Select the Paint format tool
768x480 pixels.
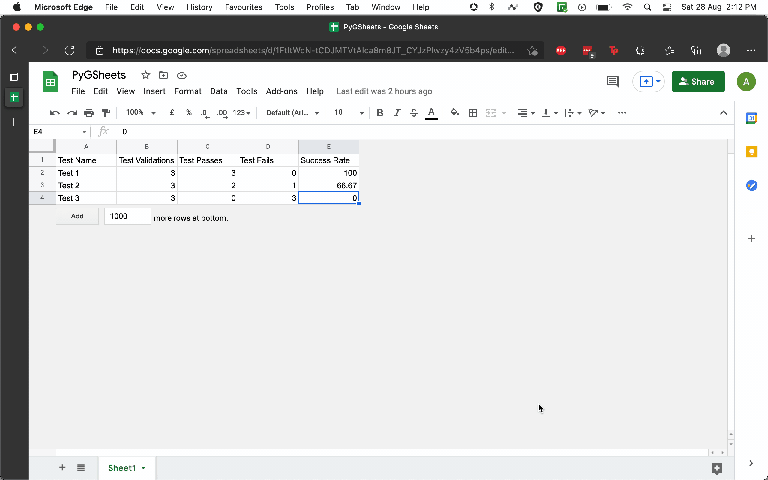(105, 113)
